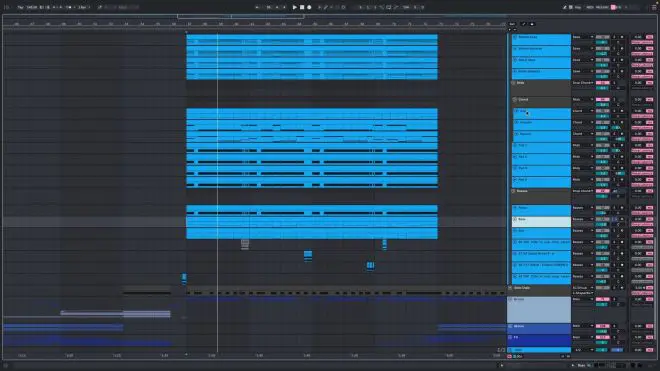
Task: Toggle the FX track's activator button
Action: (602, 337)
